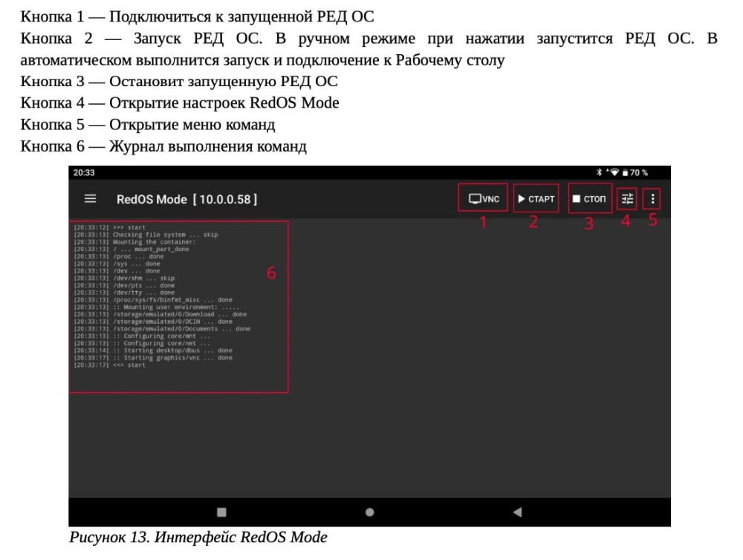
Task: Click the text "Кнопка 3 — Остановит запущенную РЕД ОС"
Action: pos(179,82)
